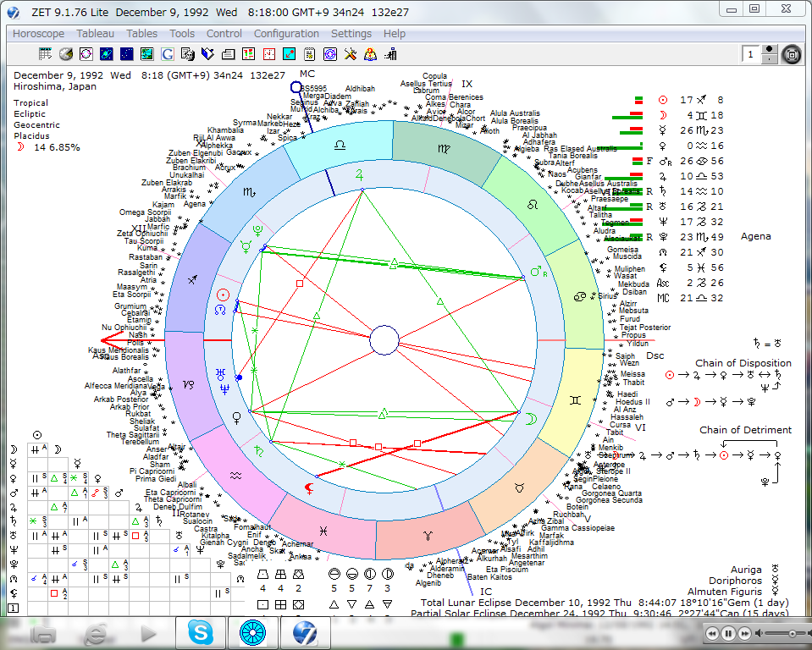Click the blue concentric circles icon
Viewport: 812px width, 650px height.
coord(330,54)
